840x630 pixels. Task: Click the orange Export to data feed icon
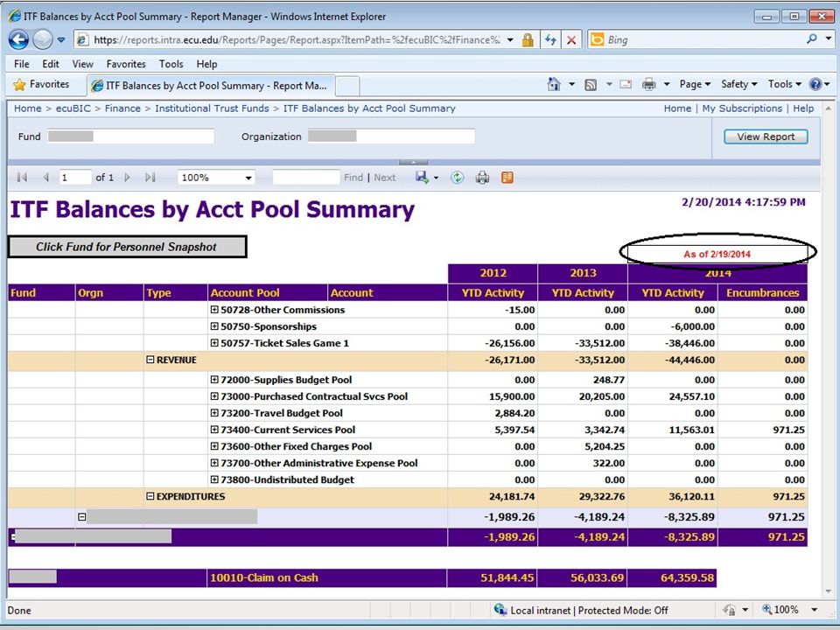[x=507, y=178]
